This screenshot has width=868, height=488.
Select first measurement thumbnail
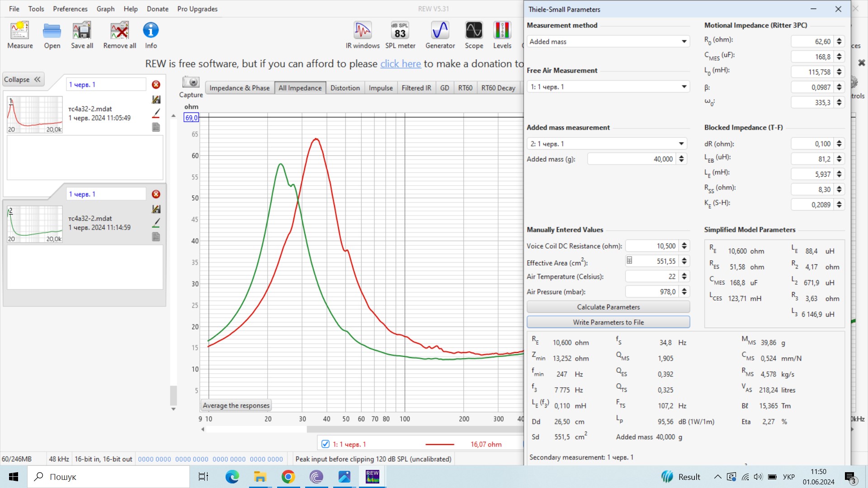click(35, 115)
